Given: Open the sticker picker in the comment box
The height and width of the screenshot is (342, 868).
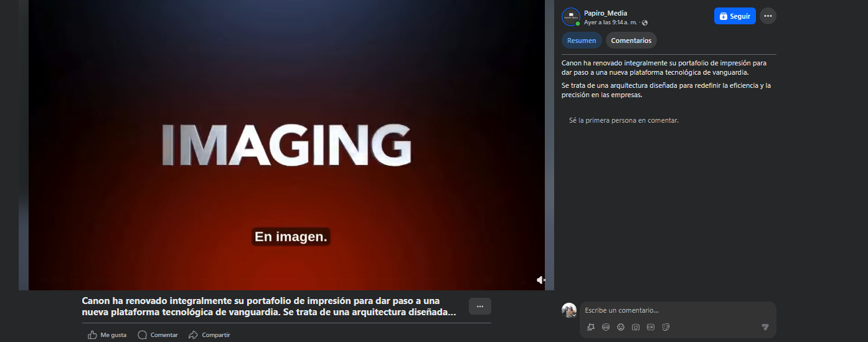Looking at the screenshot, I should [x=666, y=327].
